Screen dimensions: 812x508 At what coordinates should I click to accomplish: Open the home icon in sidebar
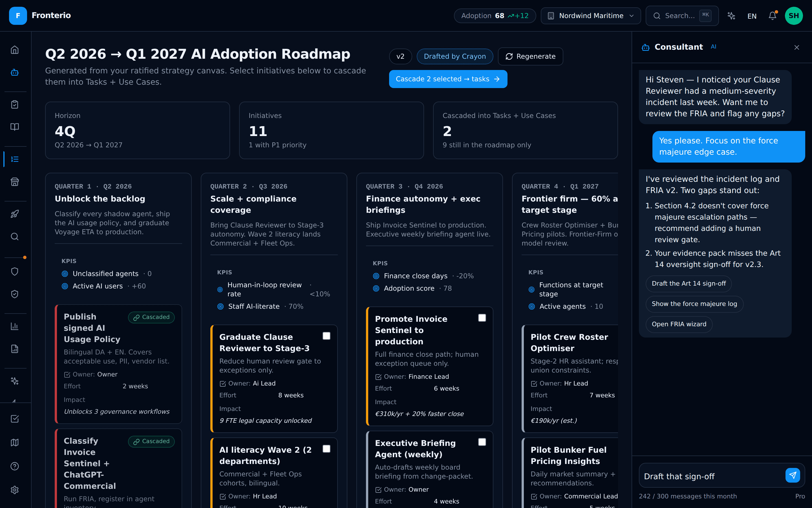tap(15, 50)
